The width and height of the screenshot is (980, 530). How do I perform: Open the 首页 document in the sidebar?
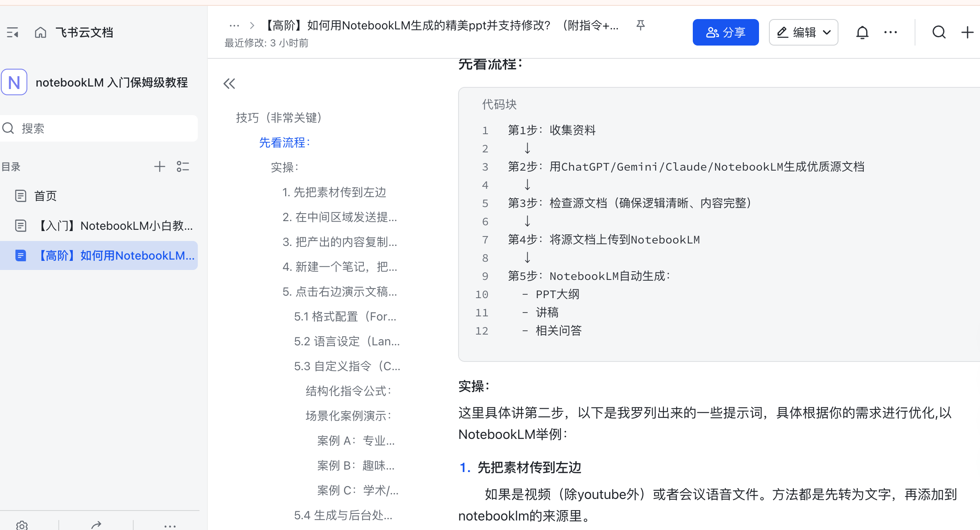tap(45, 196)
